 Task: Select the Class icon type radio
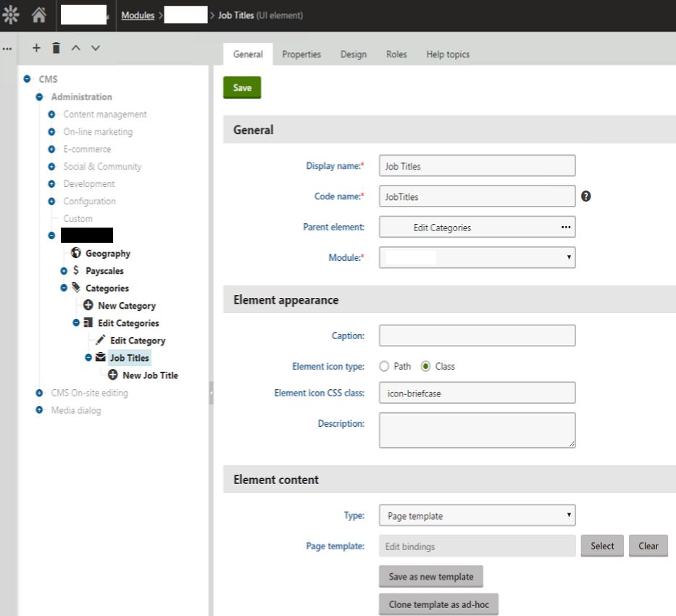[x=425, y=367]
